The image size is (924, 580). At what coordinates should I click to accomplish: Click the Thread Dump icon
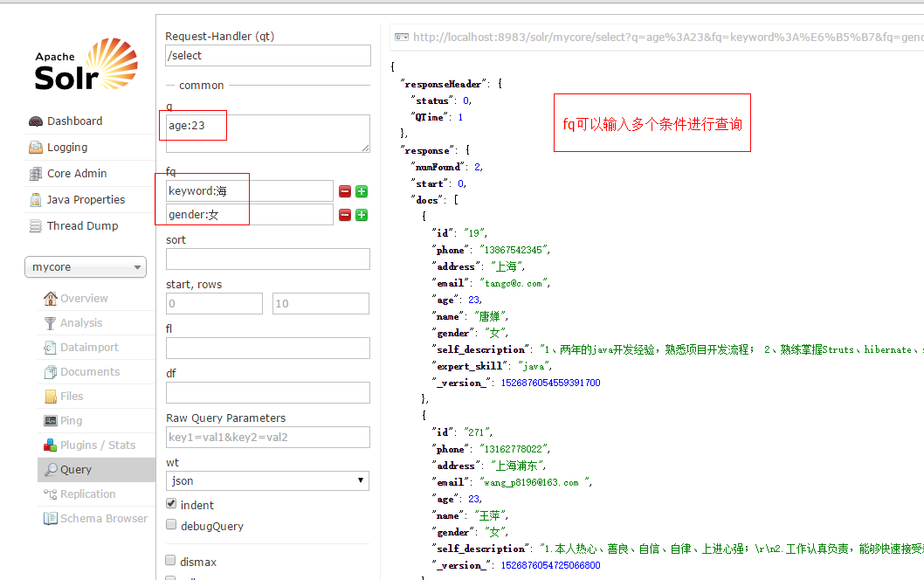coord(36,225)
